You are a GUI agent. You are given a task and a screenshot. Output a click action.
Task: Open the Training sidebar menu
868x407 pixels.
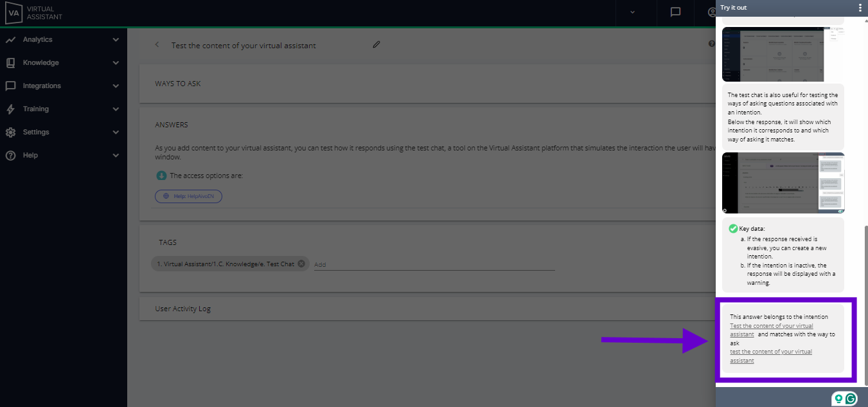click(64, 109)
